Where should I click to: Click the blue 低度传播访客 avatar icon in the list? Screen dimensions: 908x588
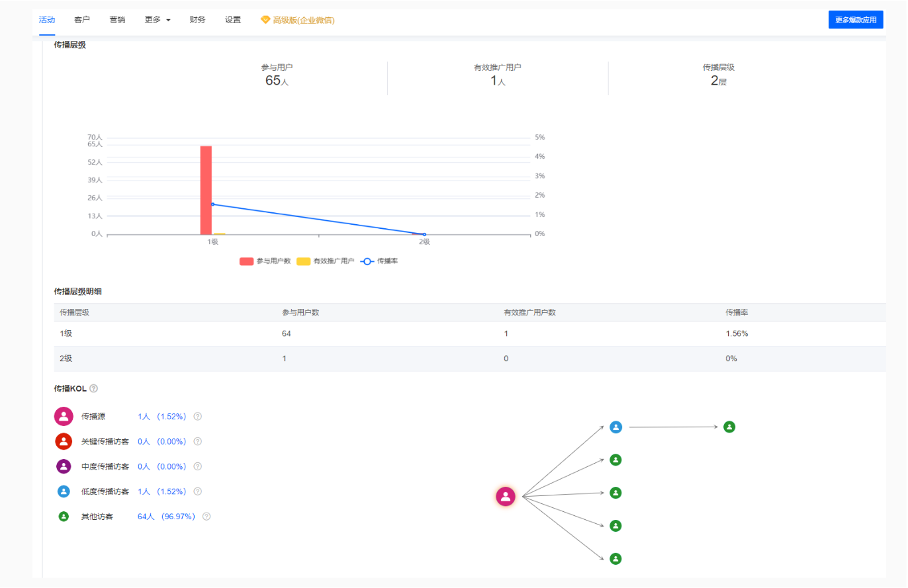click(x=64, y=491)
